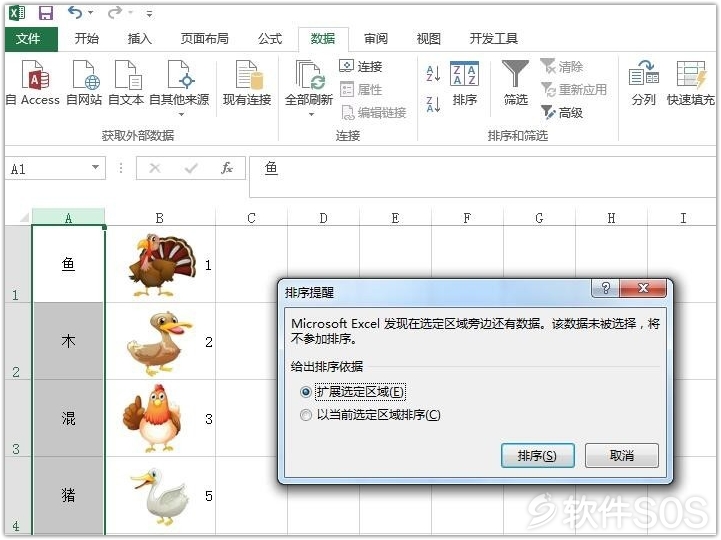Open the 连接 connections button
721x540 pixels.
click(x=360, y=67)
